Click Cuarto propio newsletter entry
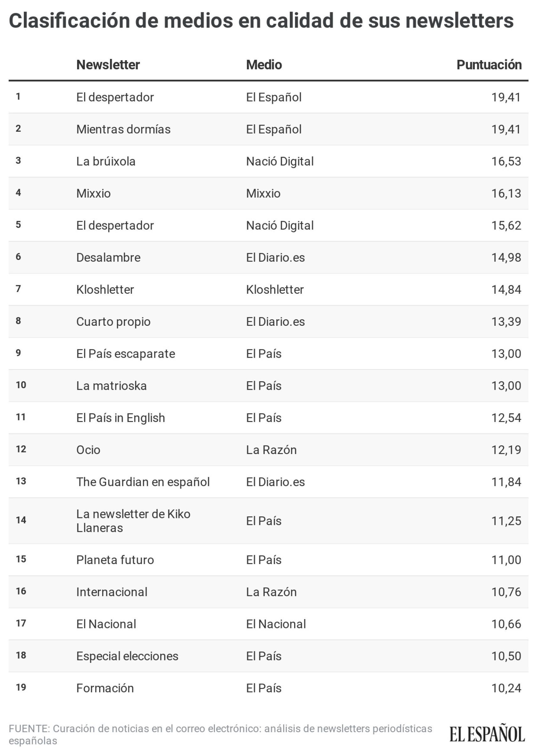535x756 pixels. [x=113, y=321]
